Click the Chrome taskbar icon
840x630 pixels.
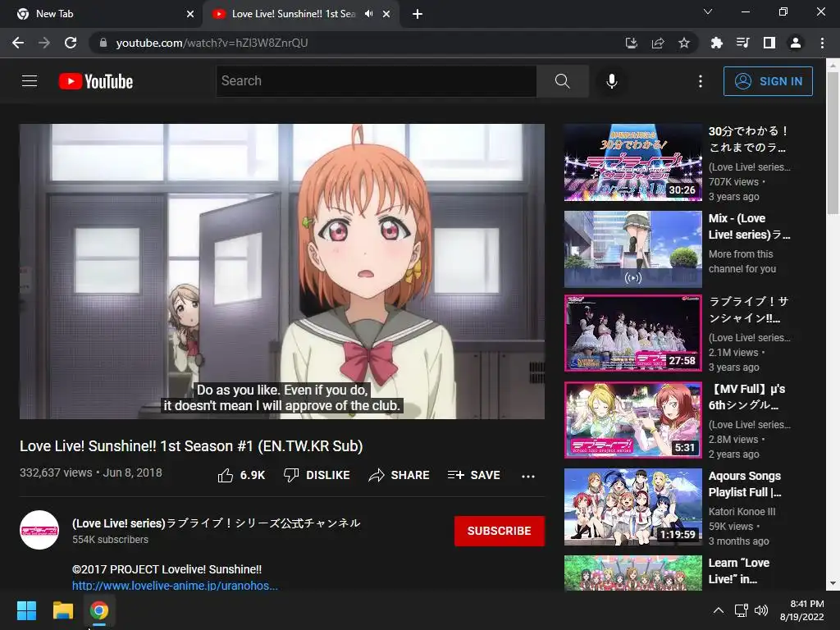click(99, 610)
